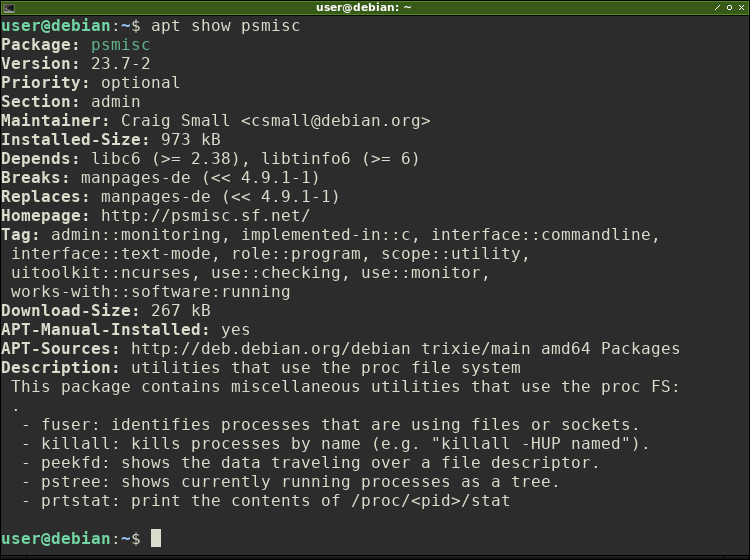Click the version value '23.7-2'
Image resolution: width=750 pixels, height=560 pixels.
[x=121, y=64]
